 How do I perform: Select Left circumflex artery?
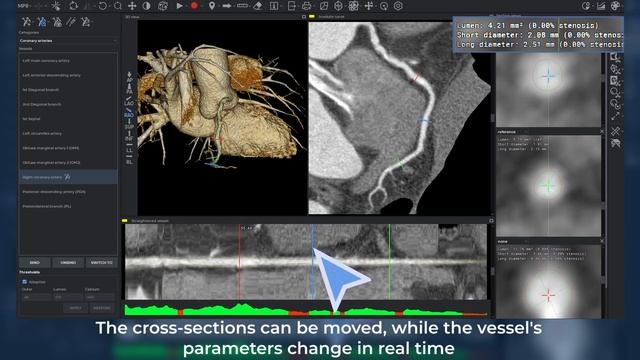(x=68, y=133)
